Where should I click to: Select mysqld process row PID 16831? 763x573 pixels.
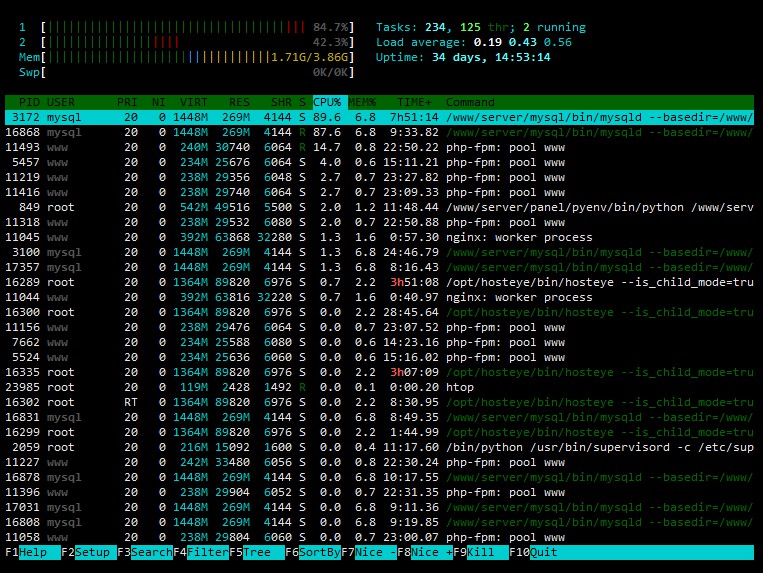coord(379,417)
